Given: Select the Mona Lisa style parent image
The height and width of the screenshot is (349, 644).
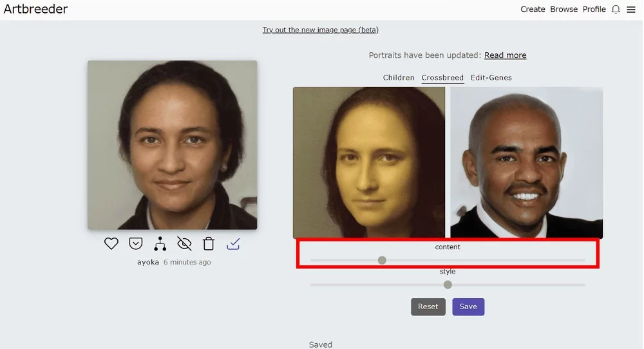Looking at the screenshot, I should coord(369,163).
